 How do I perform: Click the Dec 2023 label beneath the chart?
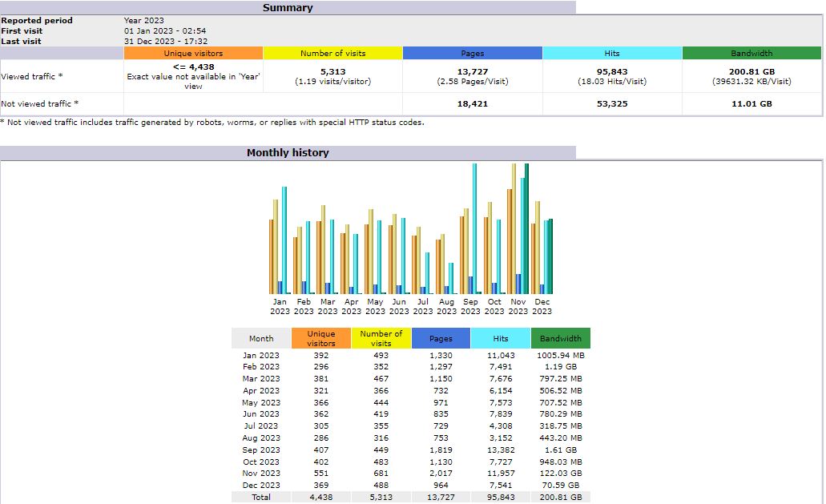click(542, 307)
